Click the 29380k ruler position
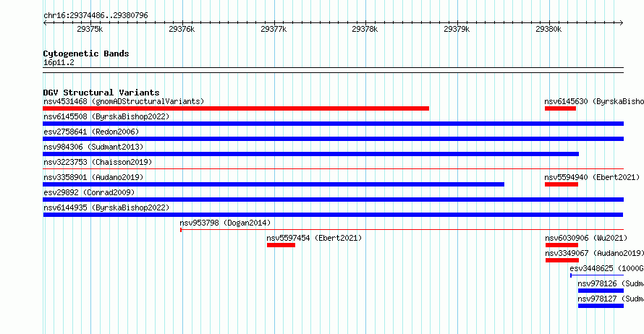The image size is (644, 334). tap(548, 29)
